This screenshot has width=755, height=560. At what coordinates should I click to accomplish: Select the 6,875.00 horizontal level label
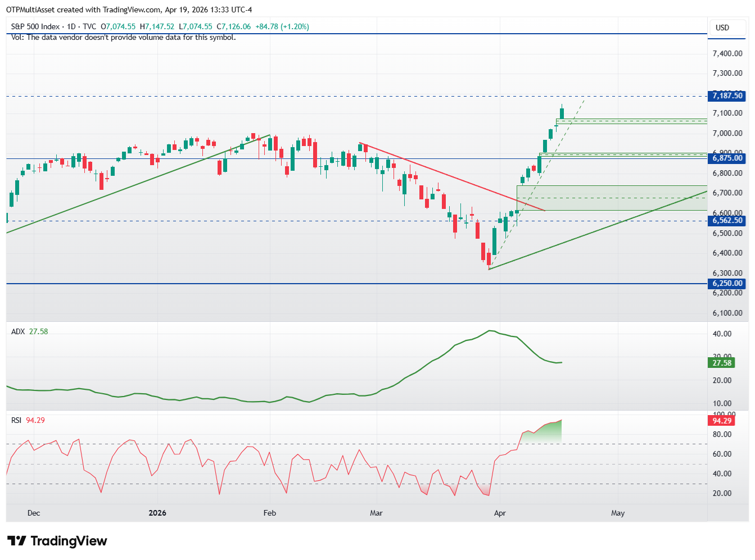[727, 158]
